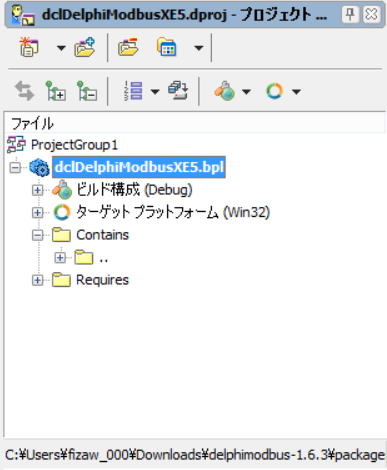Select the '..' folder tree item
Screen dimensions: 387x470
104,258
